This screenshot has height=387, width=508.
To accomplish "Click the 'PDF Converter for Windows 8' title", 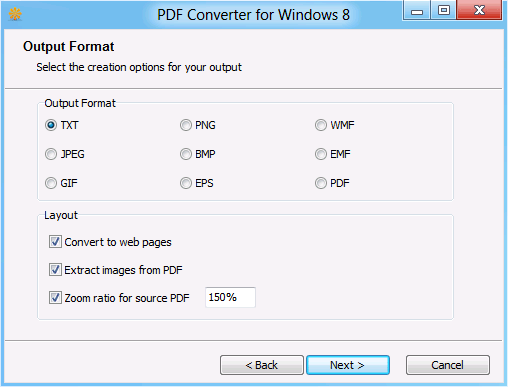I will pos(253,15).
